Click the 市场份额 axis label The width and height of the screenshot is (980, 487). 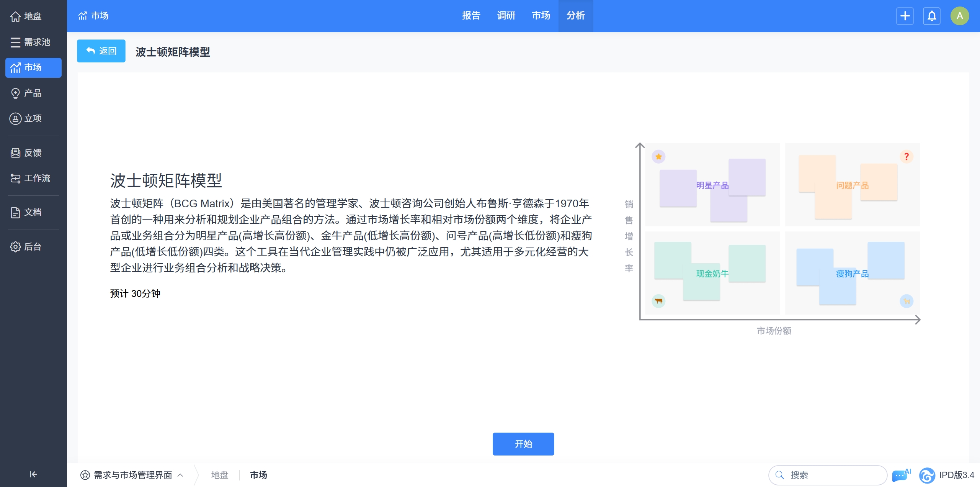pyautogui.click(x=774, y=331)
